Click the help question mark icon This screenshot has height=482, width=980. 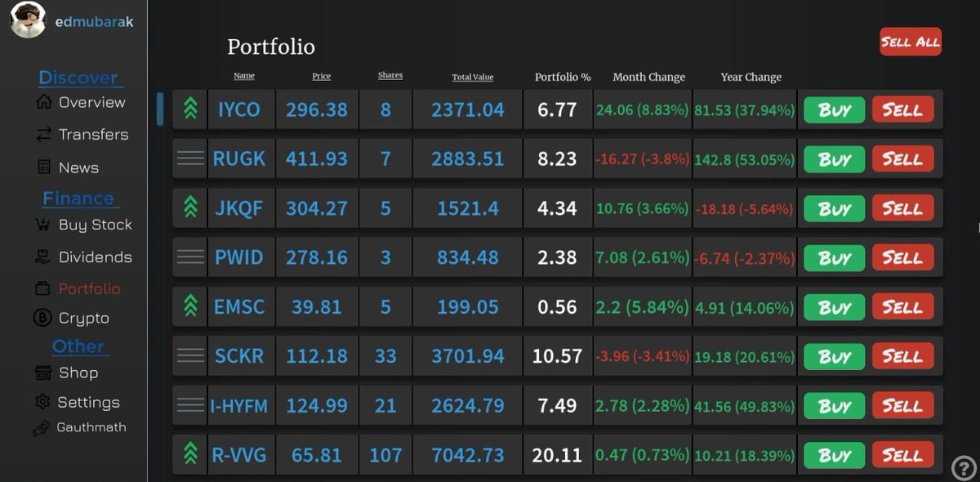(x=964, y=467)
